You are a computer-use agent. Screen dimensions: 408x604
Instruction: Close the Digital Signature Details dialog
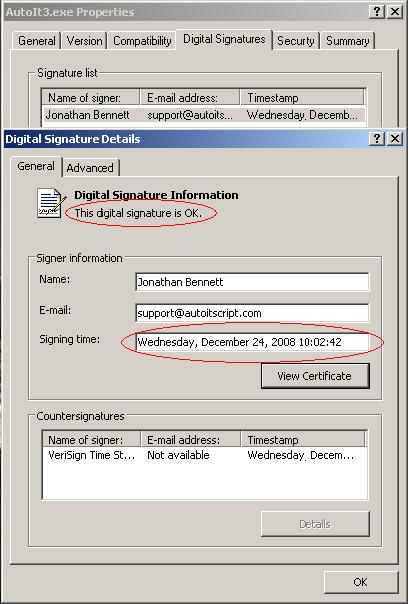395,139
